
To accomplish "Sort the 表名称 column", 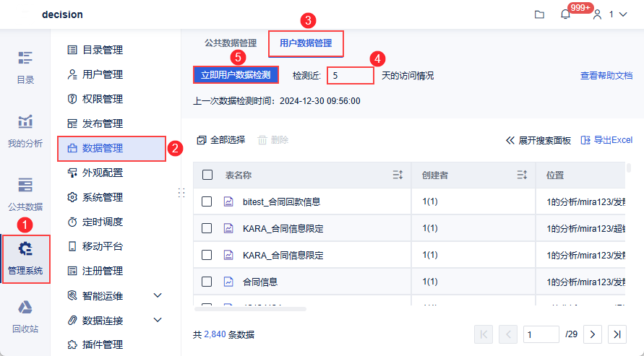I will coord(398,175).
